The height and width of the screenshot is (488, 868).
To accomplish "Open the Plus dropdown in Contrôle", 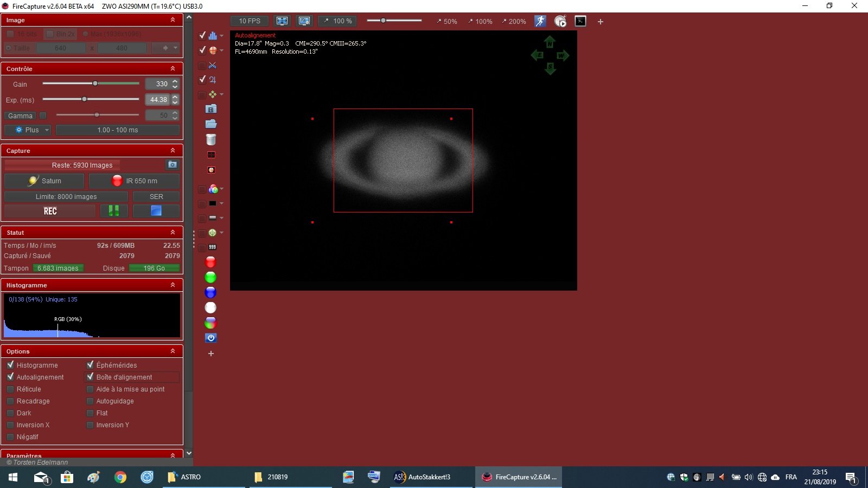I will tap(28, 130).
